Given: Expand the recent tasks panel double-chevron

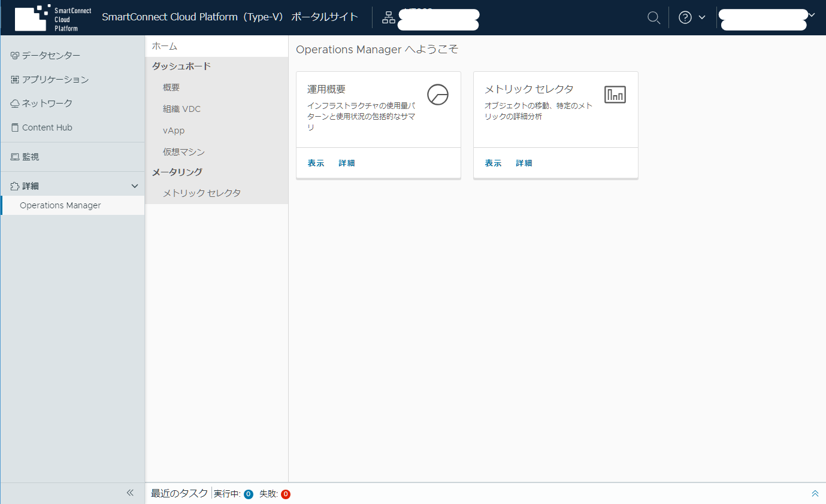Looking at the screenshot, I should [x=815, y=493].
